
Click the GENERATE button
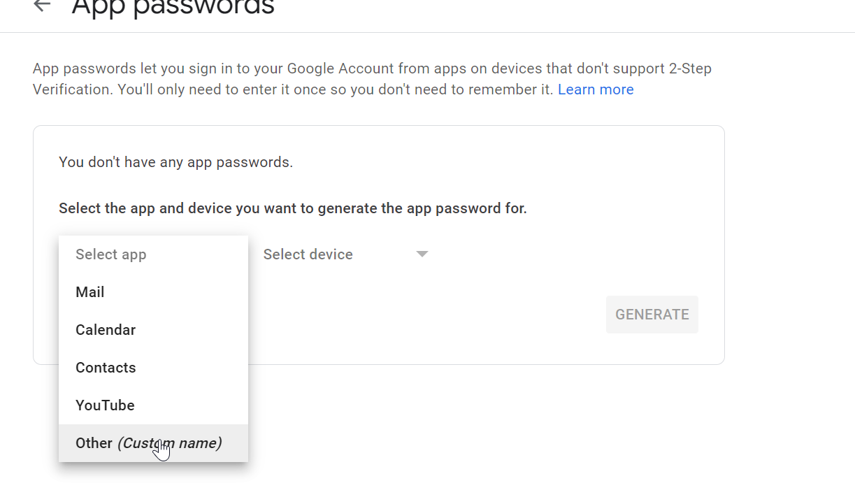652,315
